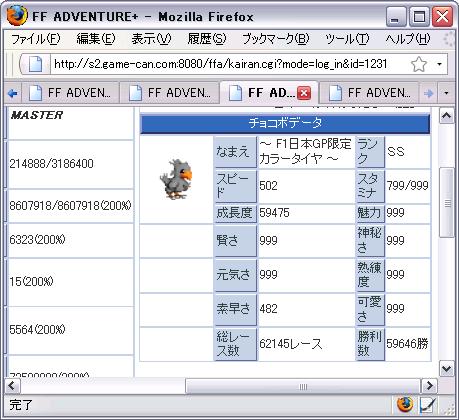The width and height of the screenshot is (459, 420).
Task: Click the gray chocobo sprite image
Action: (x=176, y=179)
